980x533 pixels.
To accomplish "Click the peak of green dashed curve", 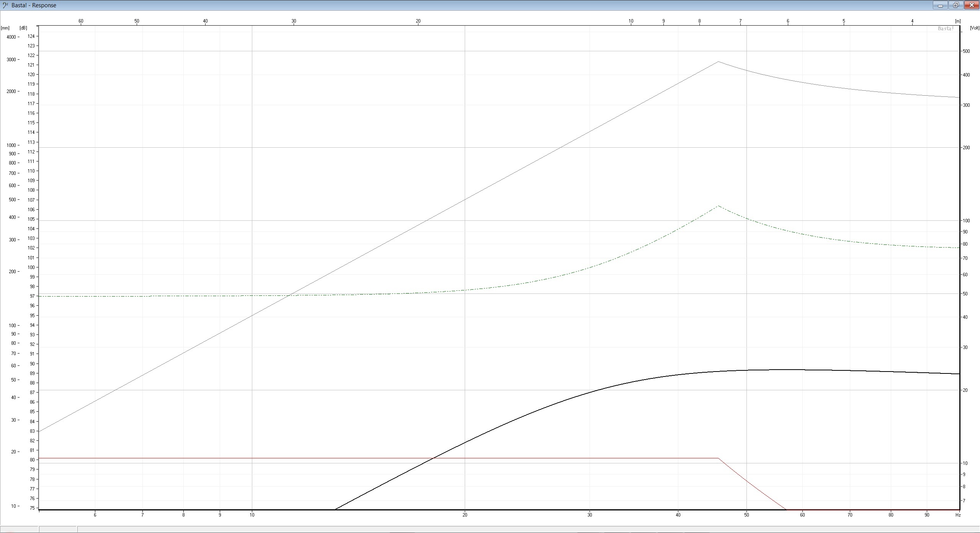I will 718,206.
